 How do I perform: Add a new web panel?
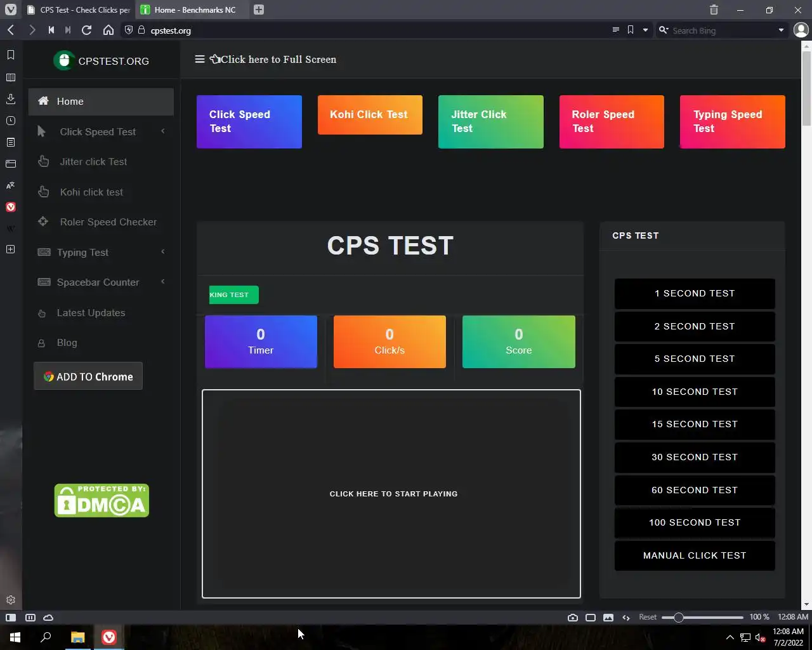[x=11, y=249]
